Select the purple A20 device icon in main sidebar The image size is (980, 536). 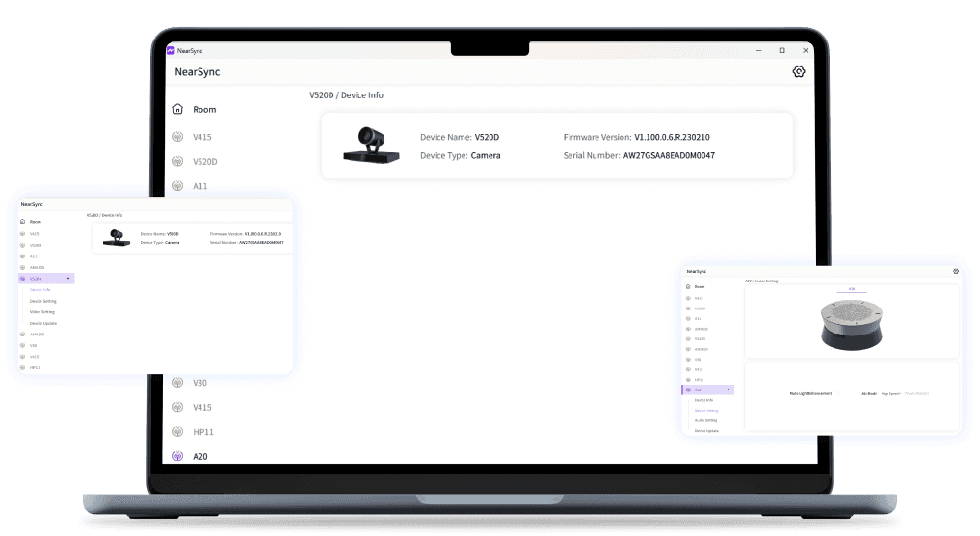point(178,456)
